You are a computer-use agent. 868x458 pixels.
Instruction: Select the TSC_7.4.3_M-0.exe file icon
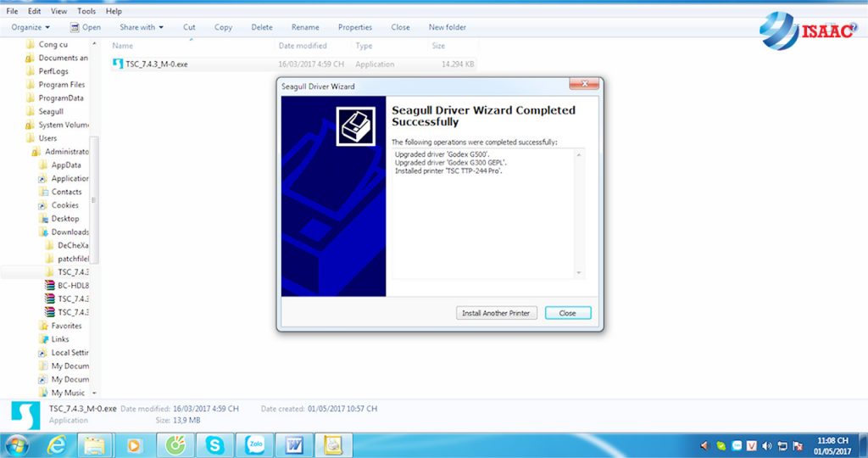pos(117,64)
